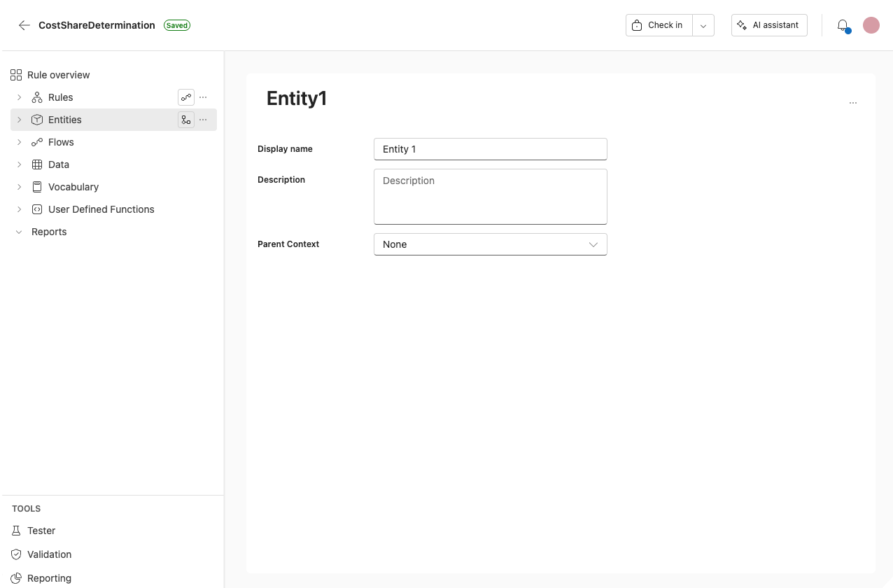Click the notification bell icon
This screenshot has height=588, width=893.
(x=843, y=24)
